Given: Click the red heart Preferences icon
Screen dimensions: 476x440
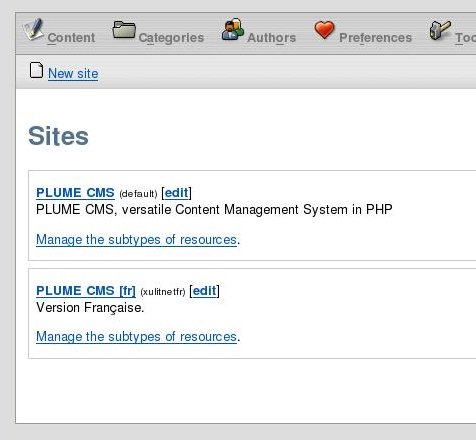Looking at the screenshot, I should (x=324, y=30).
